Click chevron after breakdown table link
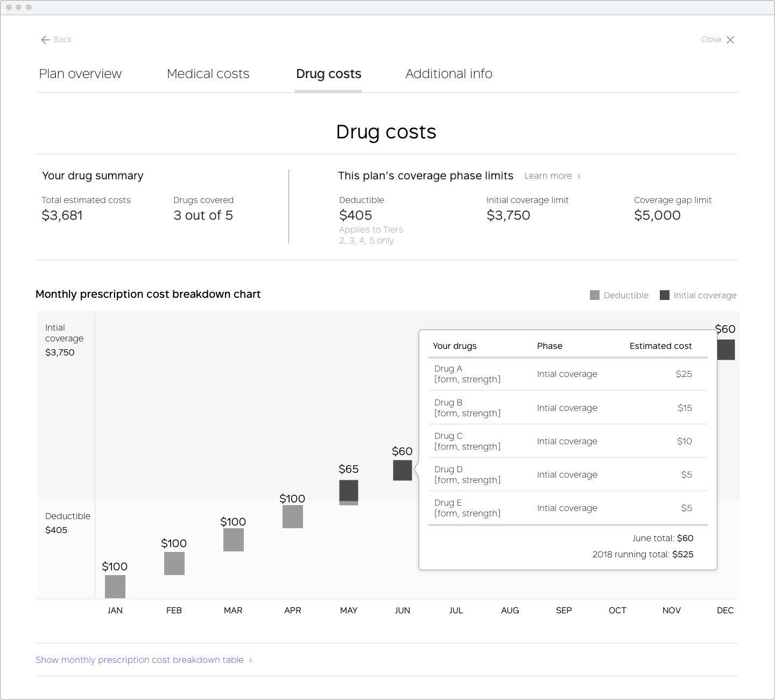 (251, 660)
